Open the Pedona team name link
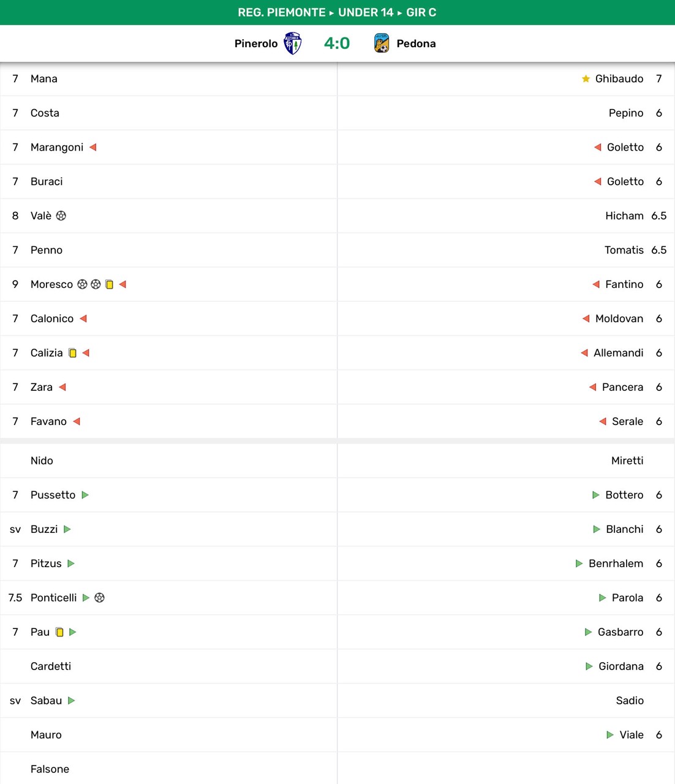This screenshot has height=784, width=675. [x=416, y=43]
